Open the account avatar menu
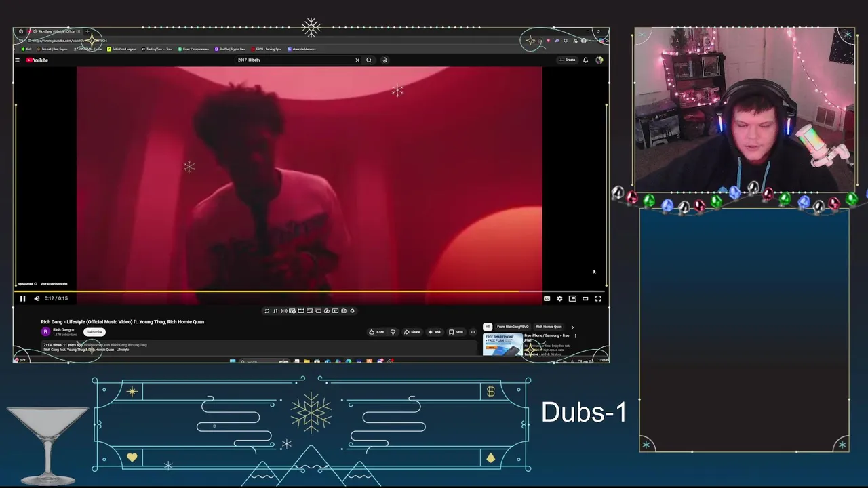This screenshot has width=868, height=488. (599, 60)
